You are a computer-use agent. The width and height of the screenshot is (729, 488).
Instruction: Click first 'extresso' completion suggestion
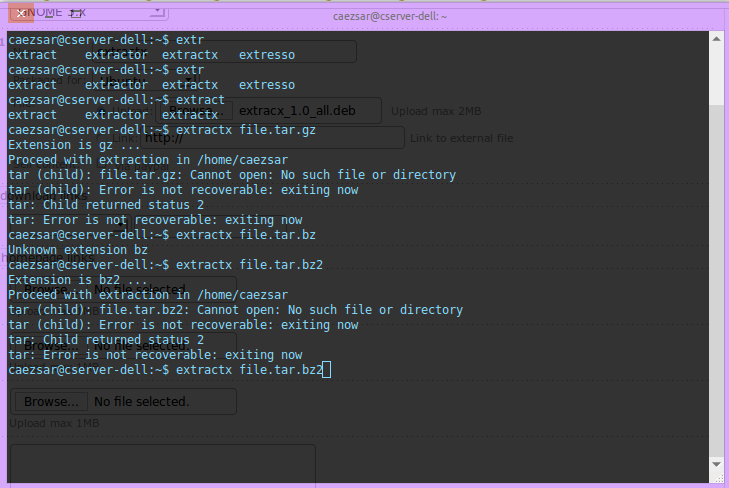[267, 55]
